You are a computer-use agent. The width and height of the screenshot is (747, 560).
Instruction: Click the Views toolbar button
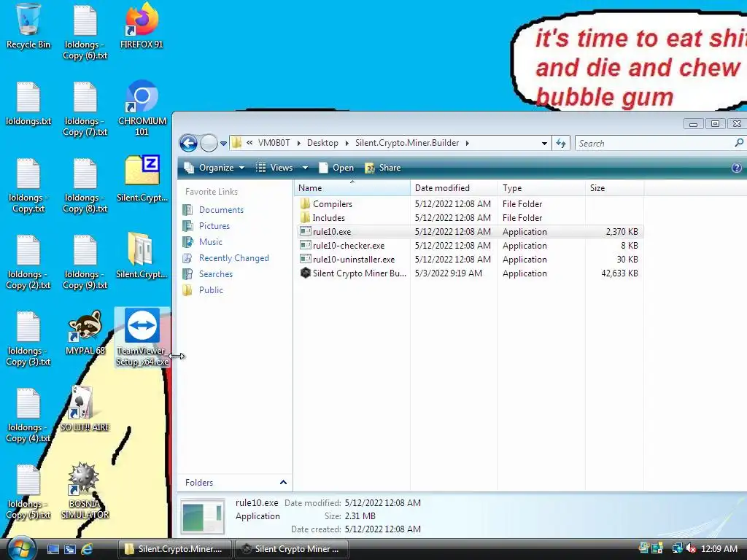[275, 168]
